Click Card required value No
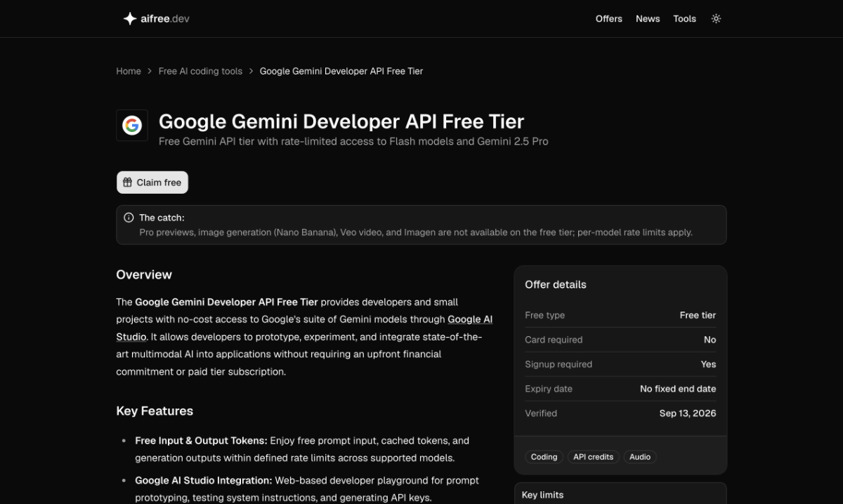843x504 pixels. point(710,340)
